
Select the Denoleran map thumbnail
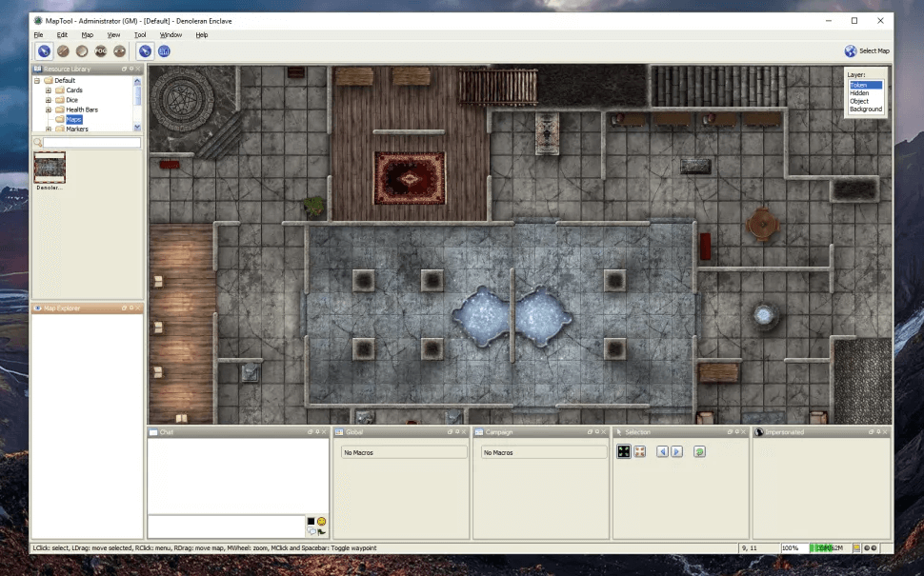pyautogui.click(x=50, y=168)
